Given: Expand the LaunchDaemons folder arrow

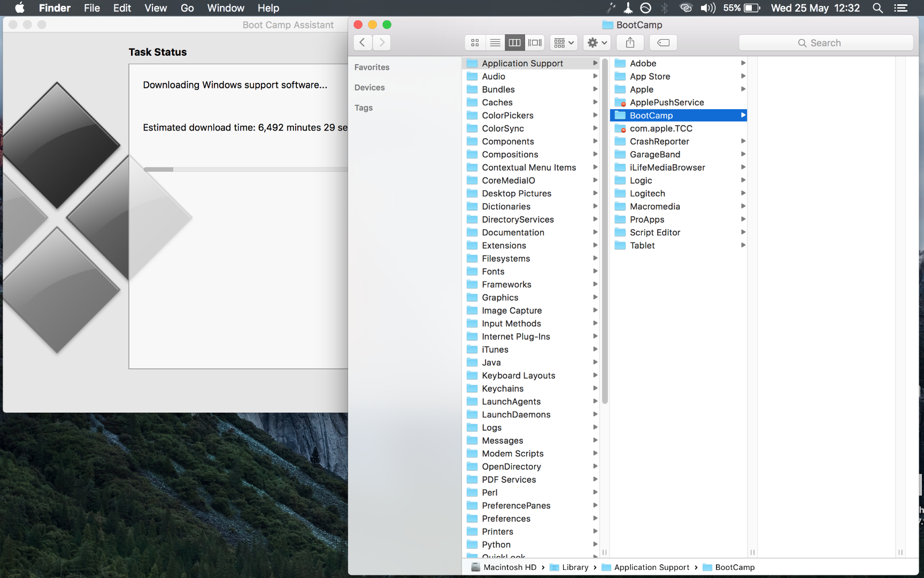Looking at the screenshot, I should point(595,414).
